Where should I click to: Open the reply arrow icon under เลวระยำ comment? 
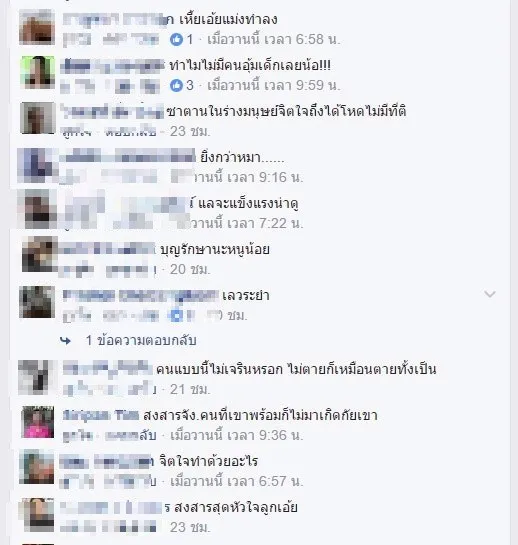65,341
